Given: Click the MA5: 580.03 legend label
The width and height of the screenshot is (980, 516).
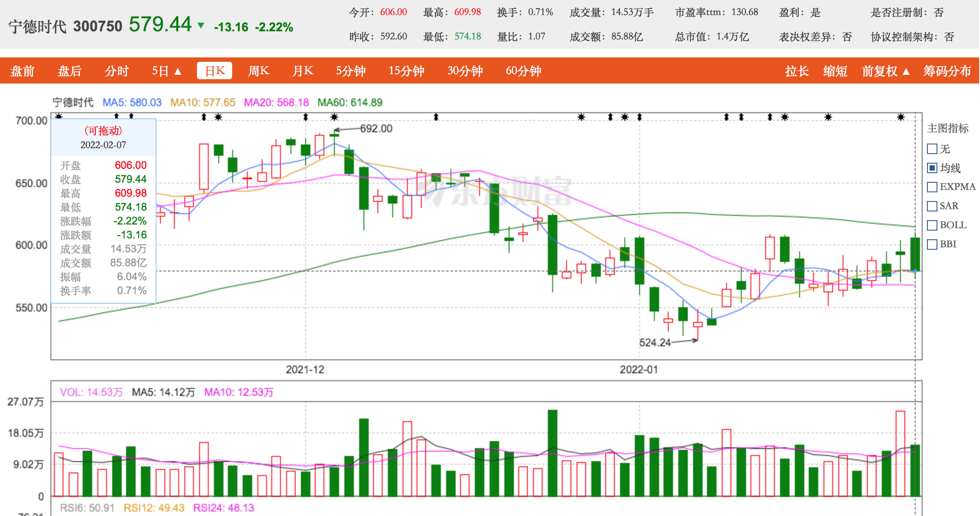Looking at the screenshot, I should coord(132,102).
